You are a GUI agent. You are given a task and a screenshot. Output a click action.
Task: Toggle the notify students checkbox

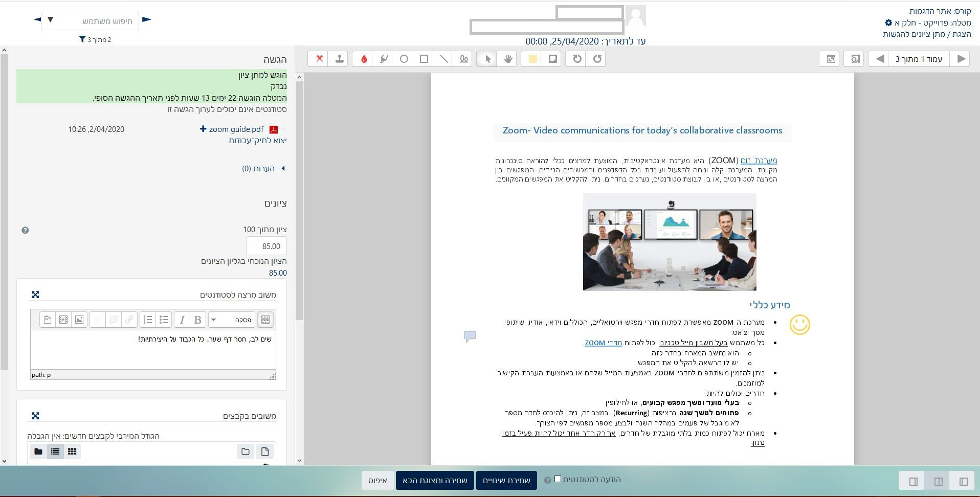(558, 479)
